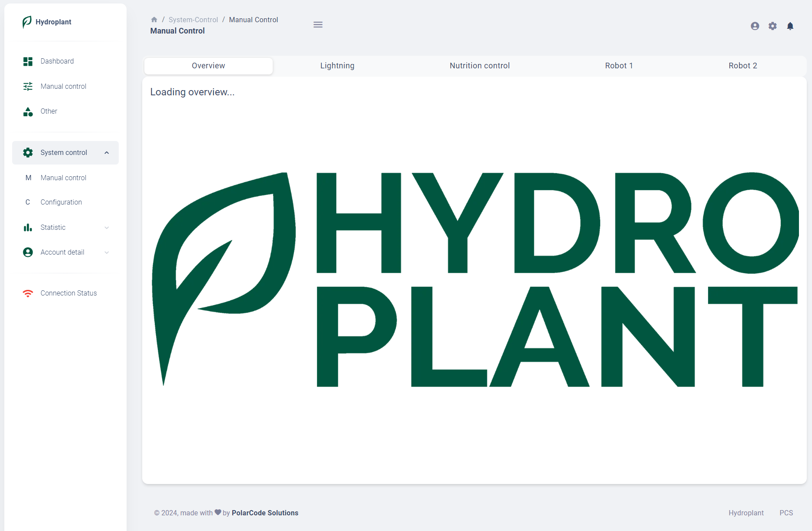Toggle the sidebar with the hamburger menu
The height and width of the screenshot is (531, 812).
click(318, 24)
